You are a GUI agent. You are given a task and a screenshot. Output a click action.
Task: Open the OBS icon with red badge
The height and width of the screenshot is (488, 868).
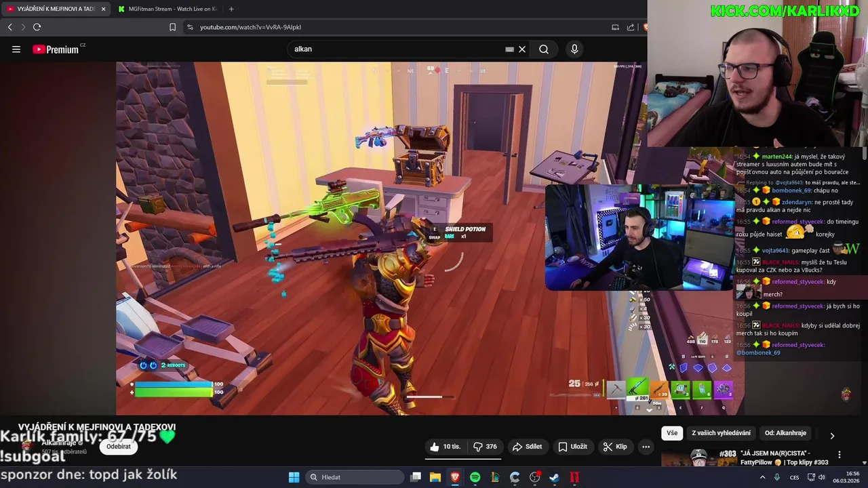(x=534, y=477)
